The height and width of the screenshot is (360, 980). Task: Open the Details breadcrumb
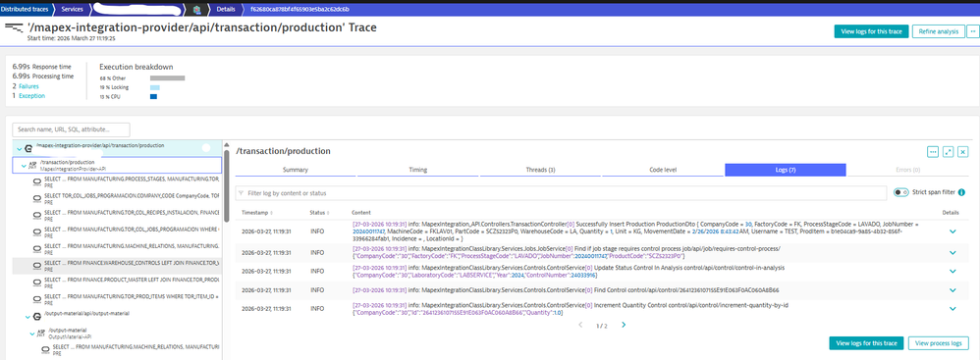coord(226,10)
